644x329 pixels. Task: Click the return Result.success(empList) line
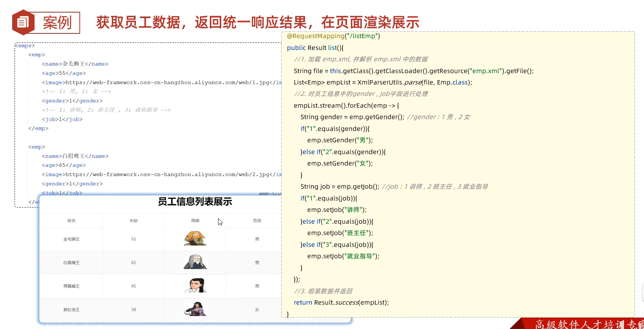(x=341, y=303)
